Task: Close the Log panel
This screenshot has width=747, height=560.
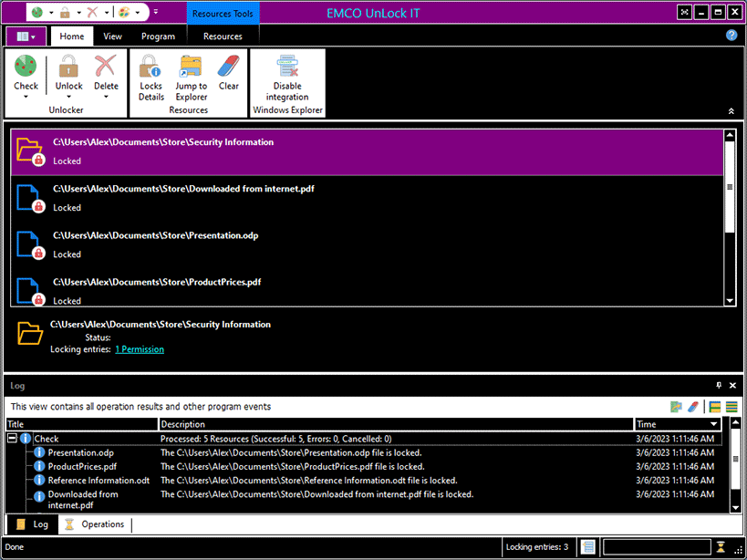Action: (x=733, y=386)
